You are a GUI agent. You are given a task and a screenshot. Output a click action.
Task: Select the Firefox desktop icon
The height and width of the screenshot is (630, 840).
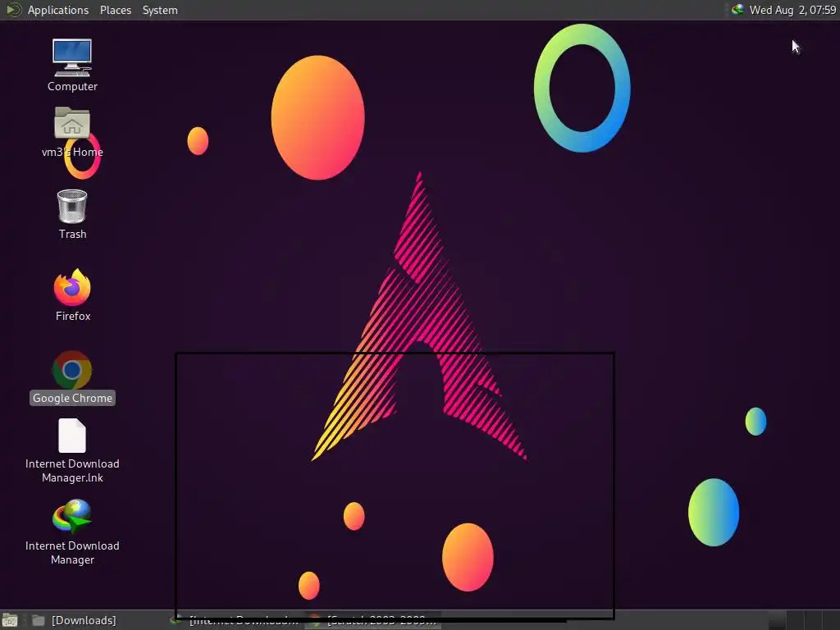[x=72, y=288]
